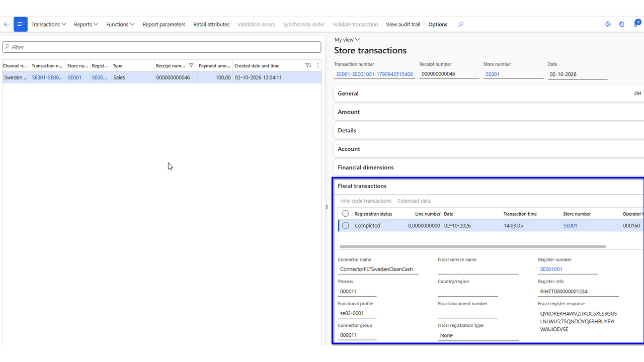Expand the Financial dimensions fast tab
This screenshot has height=362, width=644.
click(489, 167)
